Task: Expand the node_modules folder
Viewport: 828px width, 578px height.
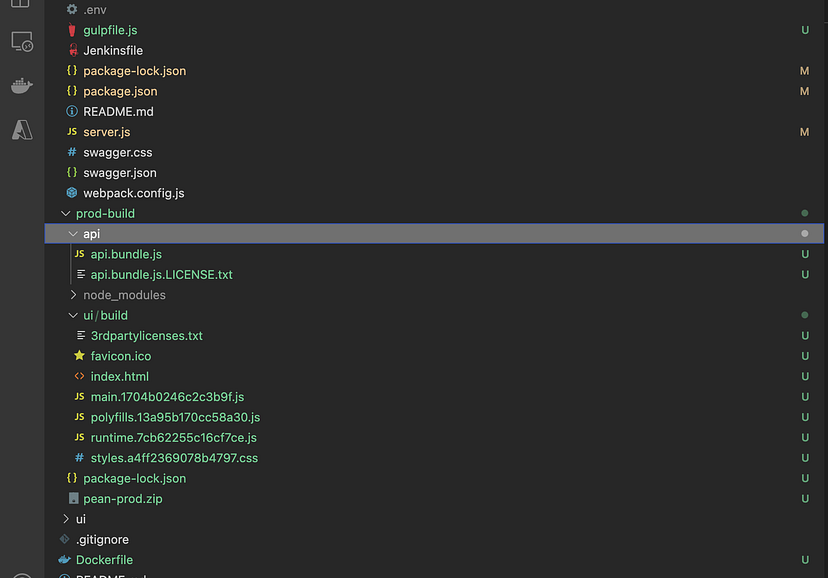Action: tap(72, 294)
